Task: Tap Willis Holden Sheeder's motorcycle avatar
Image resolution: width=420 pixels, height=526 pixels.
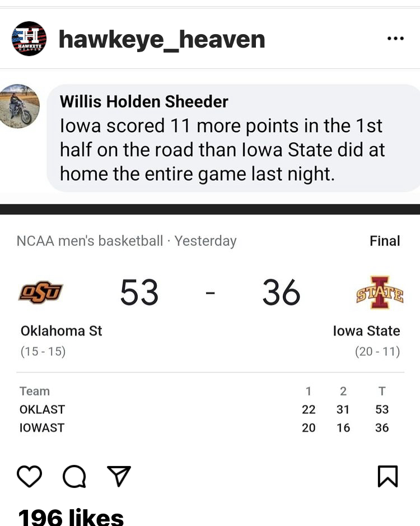Action: [x=18, y=106]
